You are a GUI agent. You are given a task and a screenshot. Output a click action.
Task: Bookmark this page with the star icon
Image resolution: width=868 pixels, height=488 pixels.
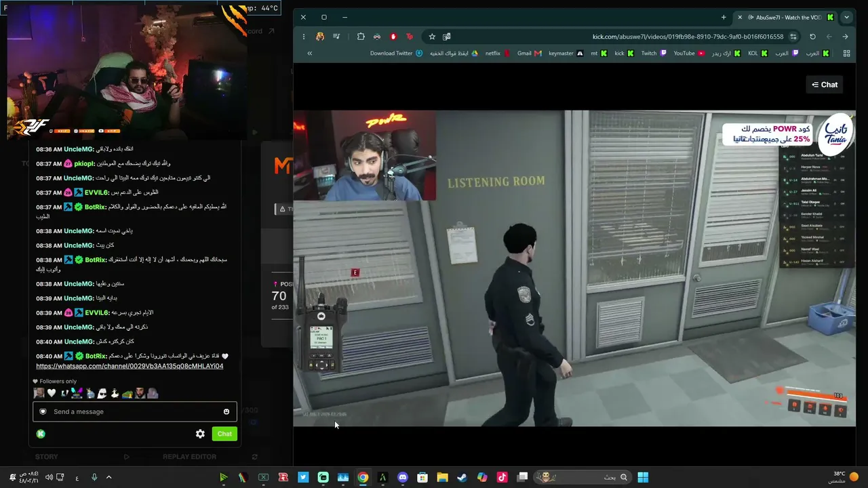click(432, 37)
